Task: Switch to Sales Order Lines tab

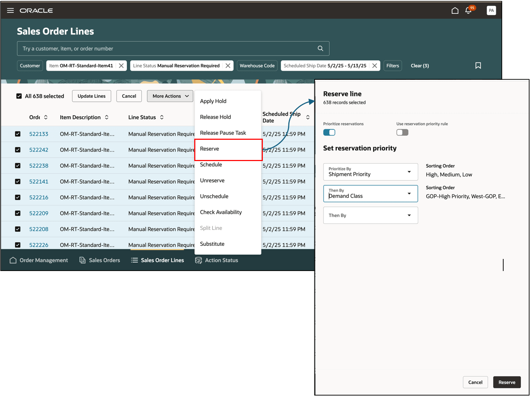Action: click(157, 260)
